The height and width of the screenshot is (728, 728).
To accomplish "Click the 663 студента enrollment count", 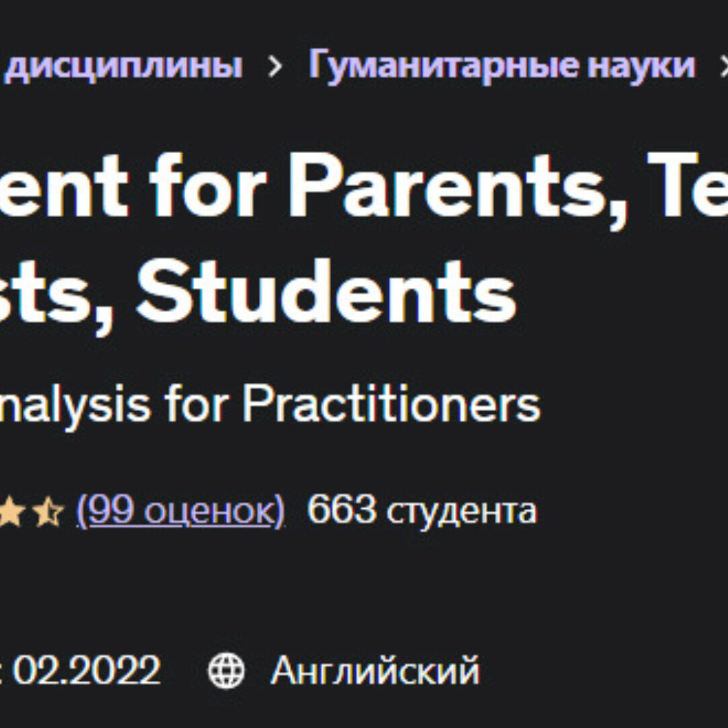I will [x=421, y=511].
